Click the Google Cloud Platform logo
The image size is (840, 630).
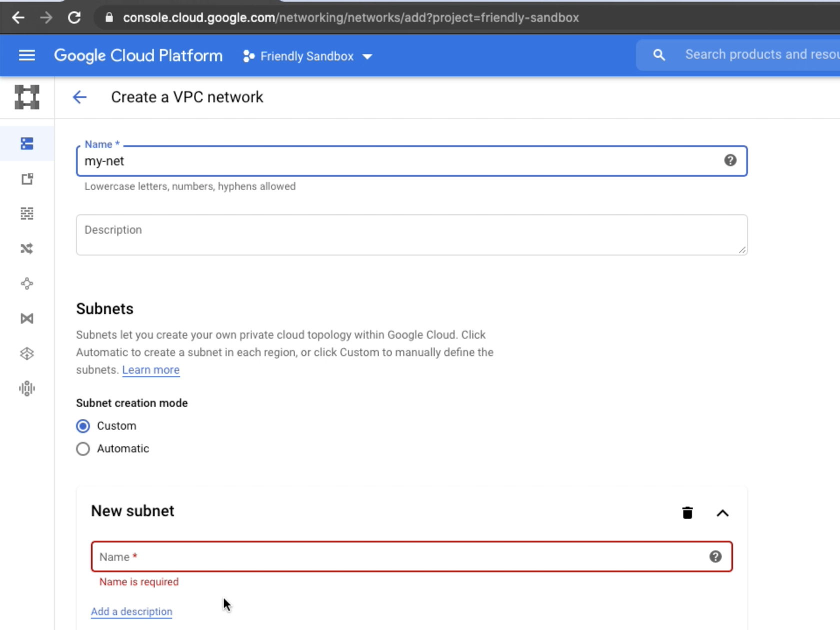click(x=138, y=55)
